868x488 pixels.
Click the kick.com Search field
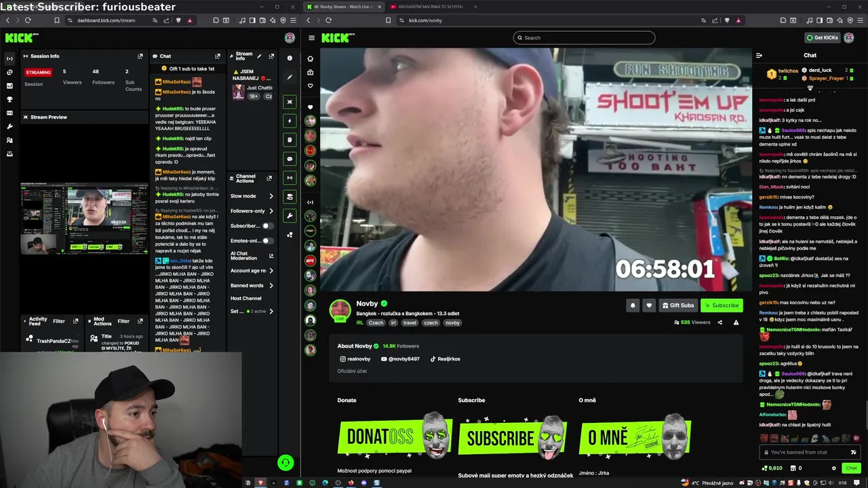click(584, 38)
